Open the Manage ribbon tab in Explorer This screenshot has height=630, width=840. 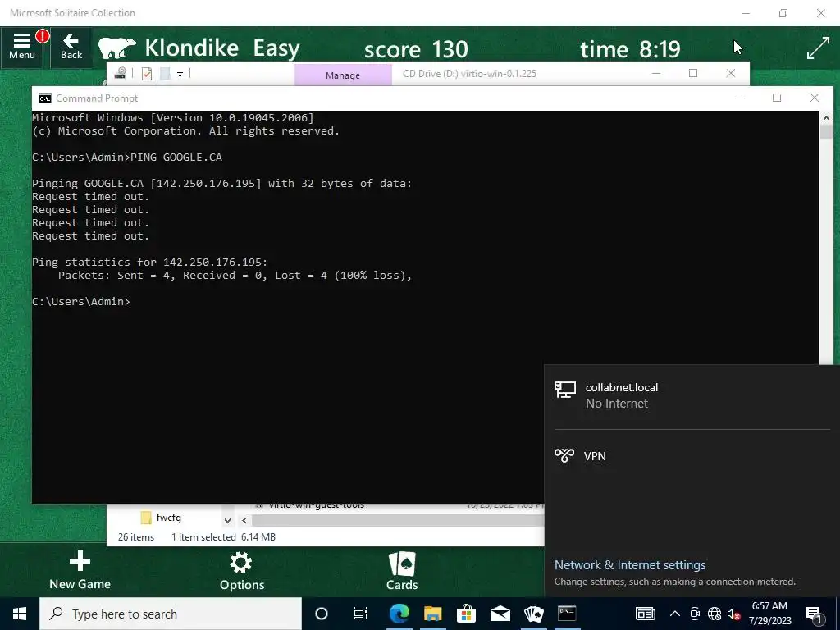[x=343, y=75]
